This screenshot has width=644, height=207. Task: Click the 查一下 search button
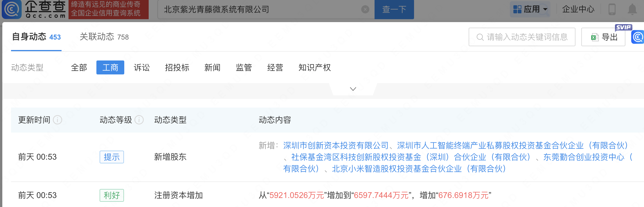[x=394, y=9]
